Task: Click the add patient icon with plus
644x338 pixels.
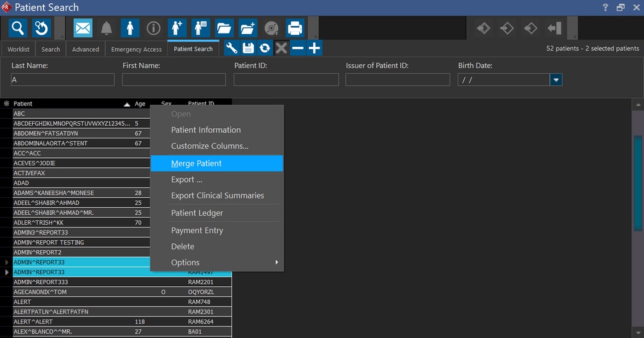Action: point(176,28)
